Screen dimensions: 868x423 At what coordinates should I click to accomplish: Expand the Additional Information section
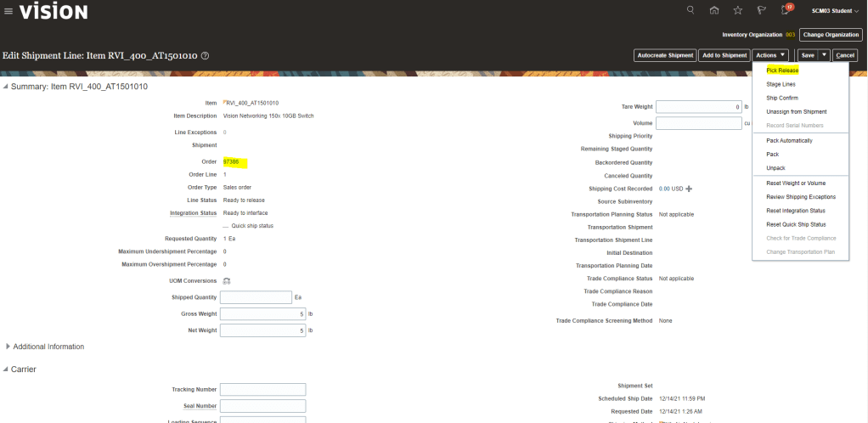coord(8,347)
